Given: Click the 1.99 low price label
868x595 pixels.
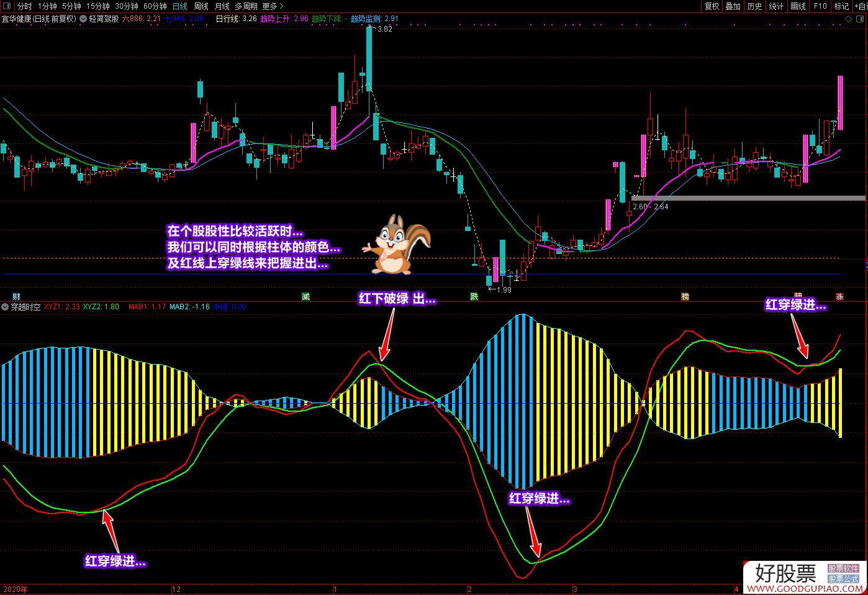Looking at the screenshot, I should pyautogui.click(x=504, y=289).
